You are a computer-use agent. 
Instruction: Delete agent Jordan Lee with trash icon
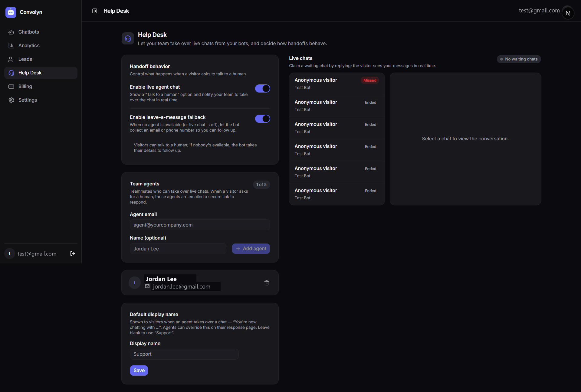(267, 283)
